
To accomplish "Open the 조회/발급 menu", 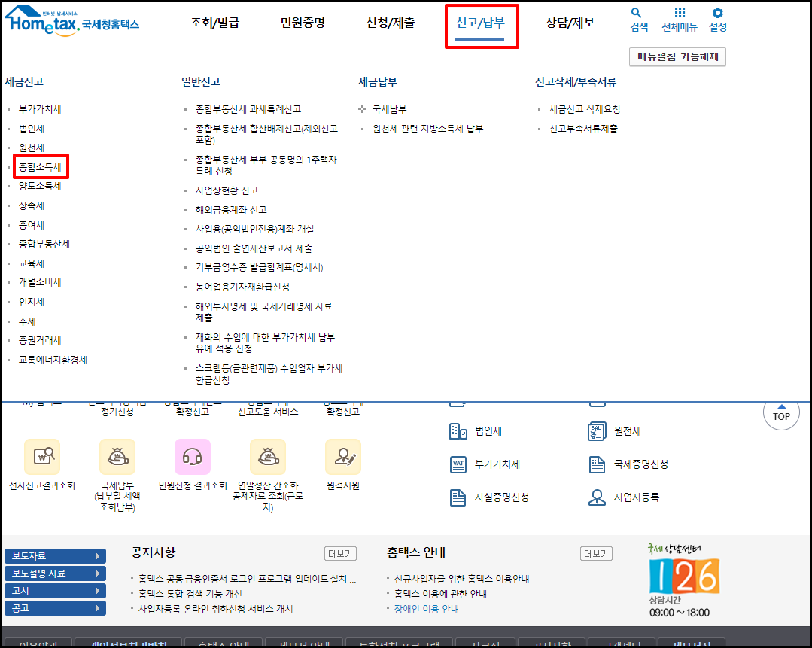I will pyautogui.click(x=215, y=23).
